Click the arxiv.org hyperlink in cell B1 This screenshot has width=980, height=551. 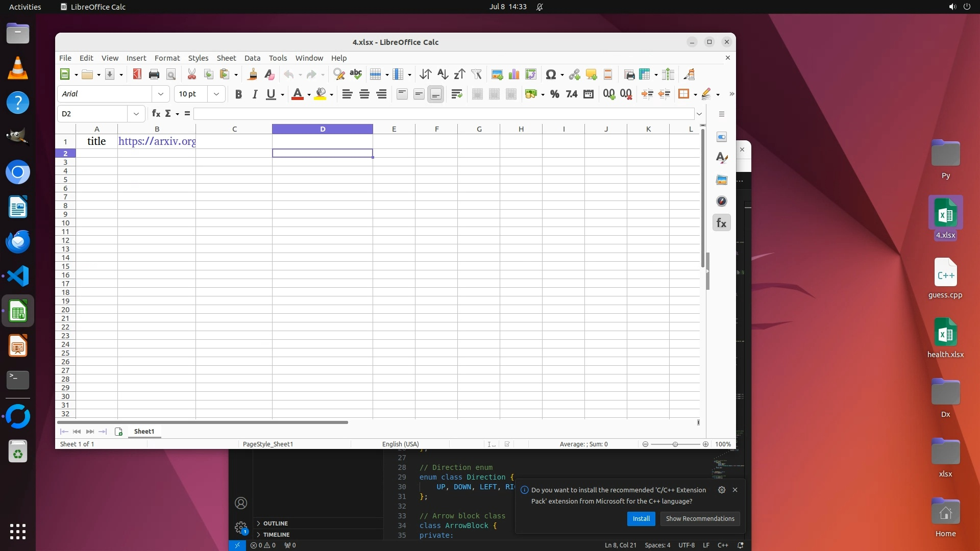[x=157, y=141]
